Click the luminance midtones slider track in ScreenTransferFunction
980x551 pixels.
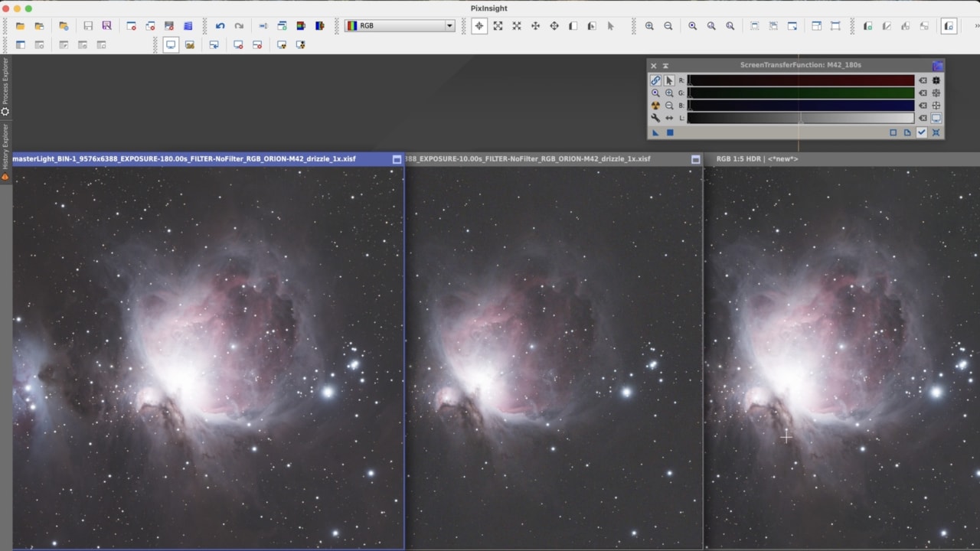(800, 118)
